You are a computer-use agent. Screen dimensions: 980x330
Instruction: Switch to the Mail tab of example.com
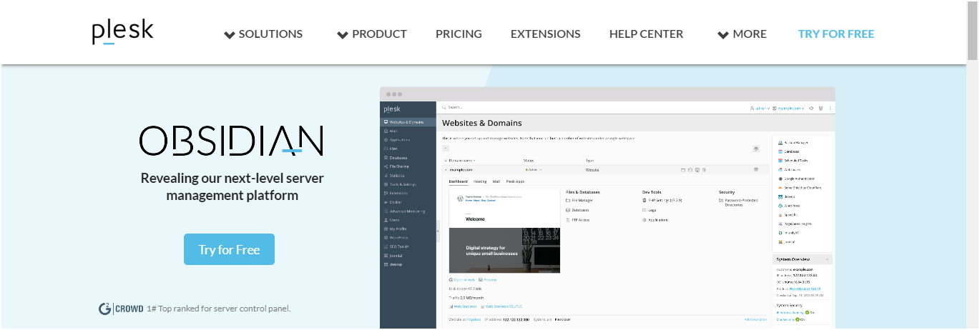(496, 181)
